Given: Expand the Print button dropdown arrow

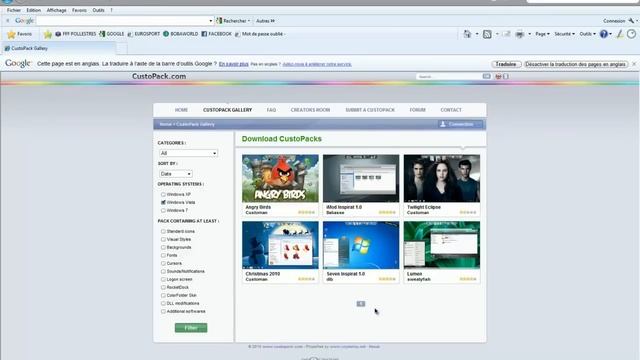Looking at the screenshot, I should pos(530,34).
